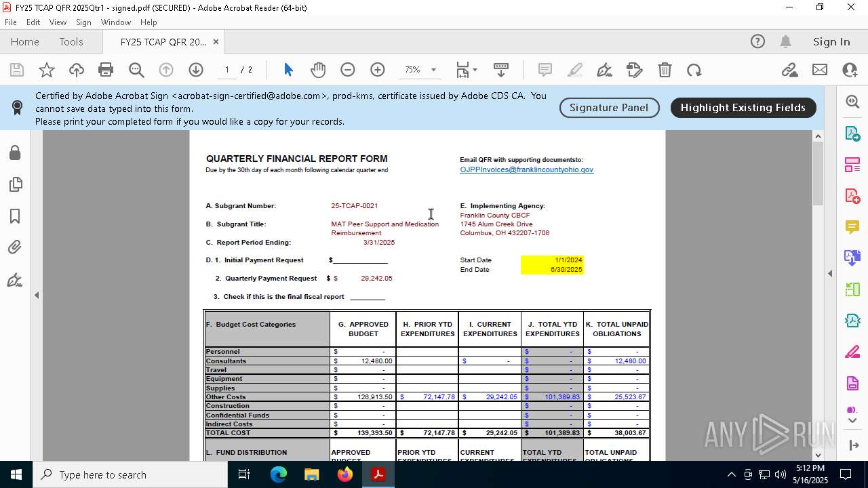Collapse the right tools pane arrow
The image size is (868, 488).
(830, 273)
